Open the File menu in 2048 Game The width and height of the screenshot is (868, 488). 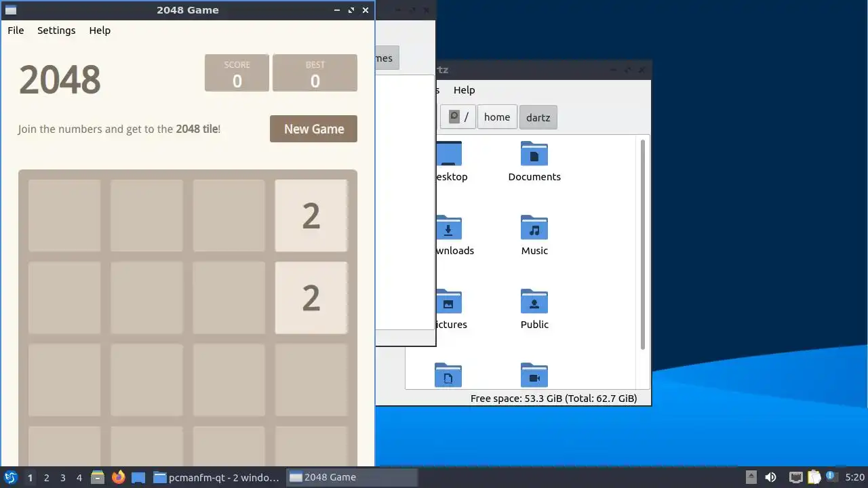point(16,30)
